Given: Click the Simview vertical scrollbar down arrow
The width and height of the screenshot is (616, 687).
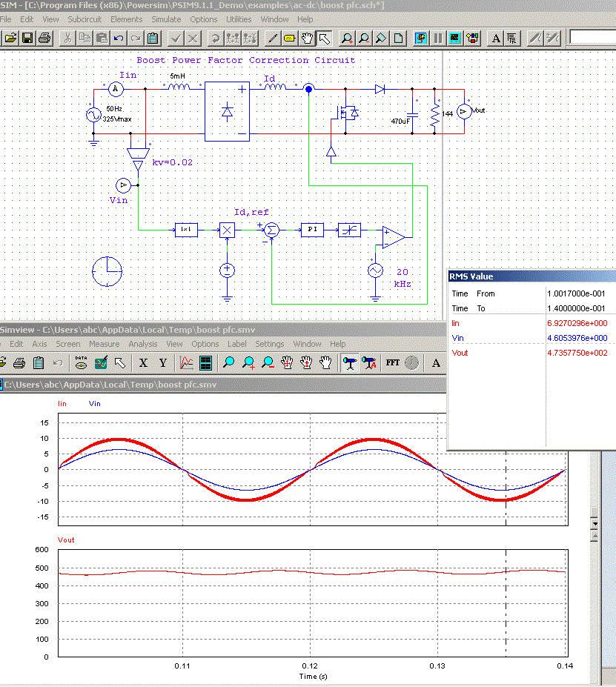Looking at the screenshot, I should [x=594, y=523].
